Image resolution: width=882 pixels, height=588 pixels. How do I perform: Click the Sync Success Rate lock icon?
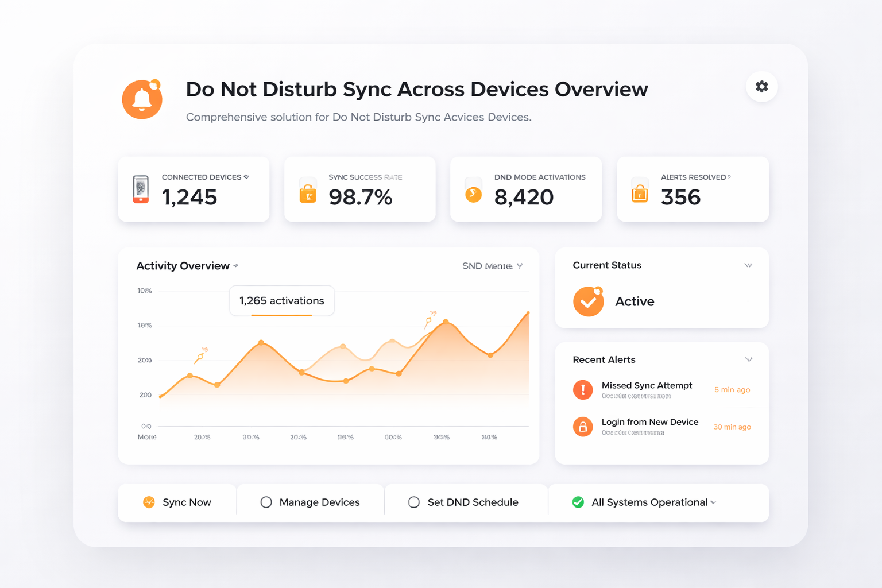[308, 193]
